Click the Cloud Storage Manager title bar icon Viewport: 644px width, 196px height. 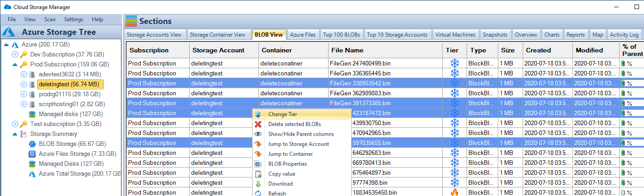7,7
